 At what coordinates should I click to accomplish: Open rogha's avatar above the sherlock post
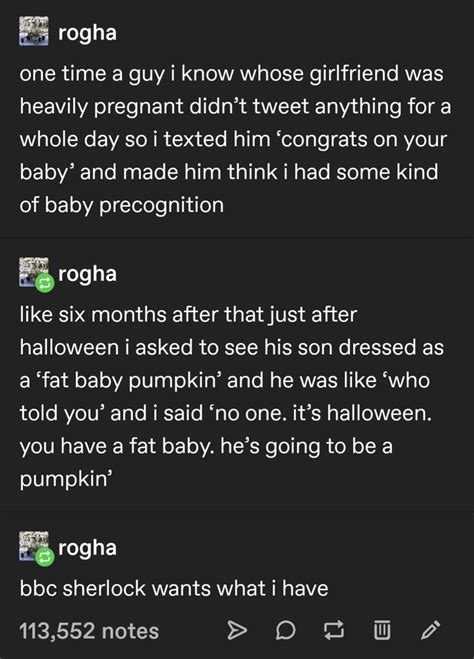click(x=34, y=546)
